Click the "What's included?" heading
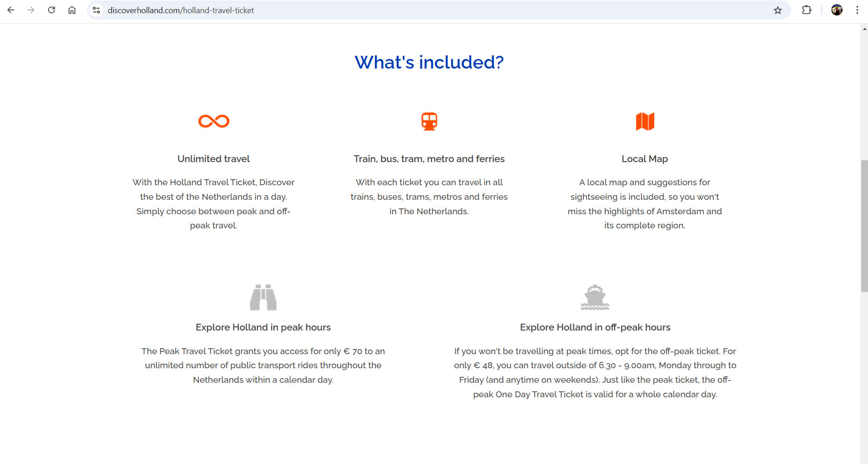Image resolution: width=868 pixels, height=464 pixels. tap(429, 62)
